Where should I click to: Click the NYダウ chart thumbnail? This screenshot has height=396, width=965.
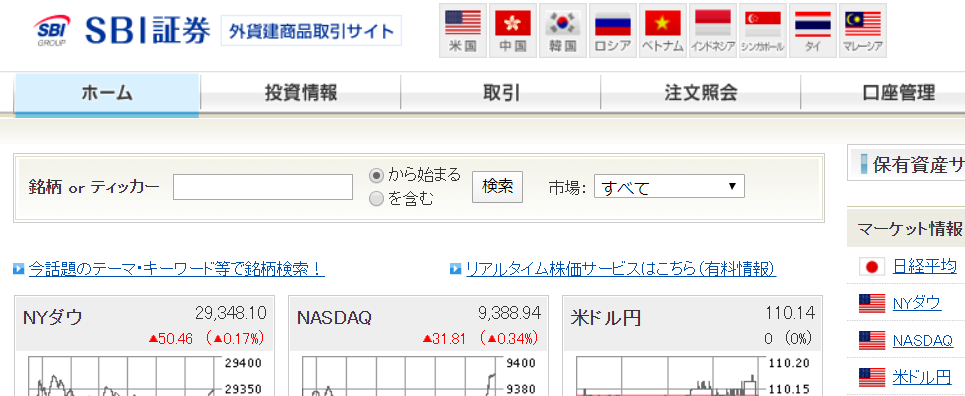tap(144, 374)
